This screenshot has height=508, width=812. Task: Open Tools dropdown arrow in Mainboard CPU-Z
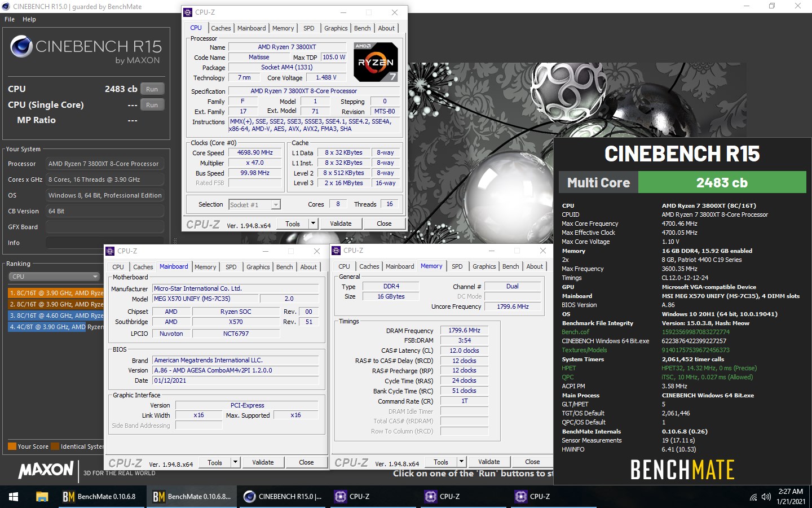(x=235, y=462)
